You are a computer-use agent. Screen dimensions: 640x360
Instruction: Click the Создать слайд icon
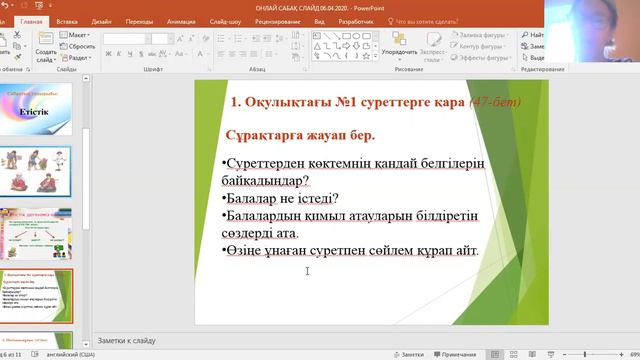tap(46, 39)
